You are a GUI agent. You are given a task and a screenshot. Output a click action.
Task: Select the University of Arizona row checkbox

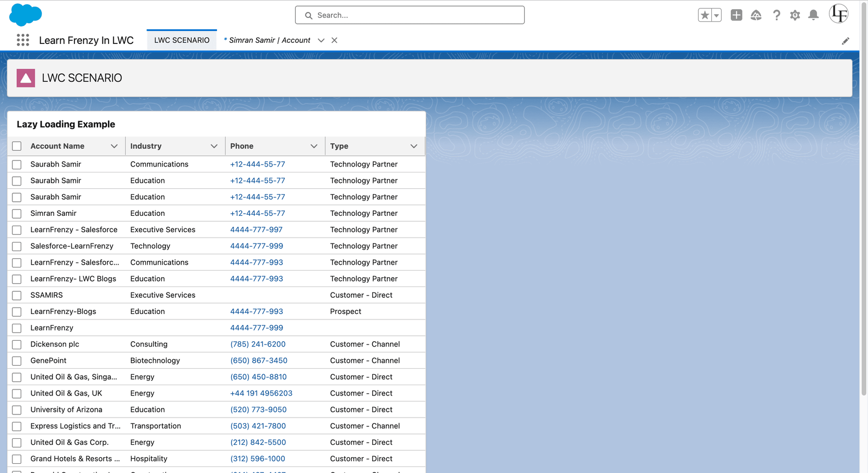click(17, 410)
